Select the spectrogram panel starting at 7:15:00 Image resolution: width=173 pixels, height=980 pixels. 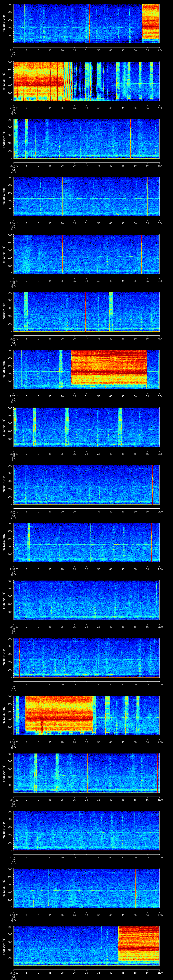tap(87, 831)
